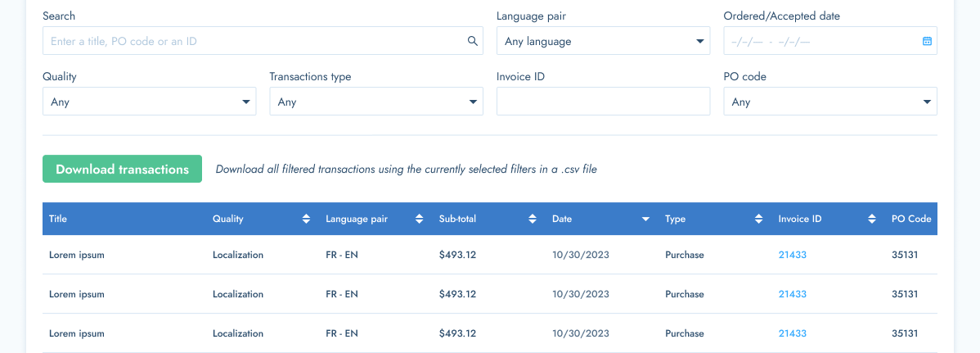The height and width of the screenshot is (353, 980).
Task: Open invoice 21433 link in third row
Action: click(x=793, y=333)
